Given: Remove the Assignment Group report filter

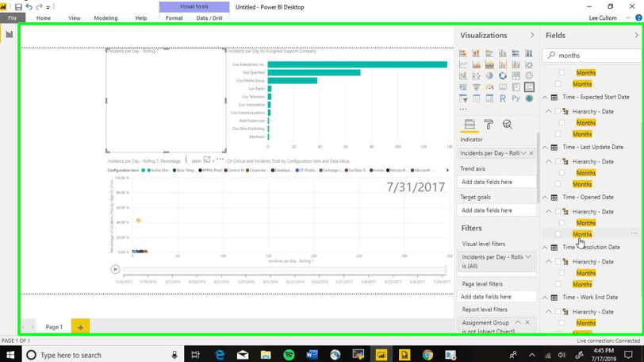Looking at the screenshot, I should point(527,322).
